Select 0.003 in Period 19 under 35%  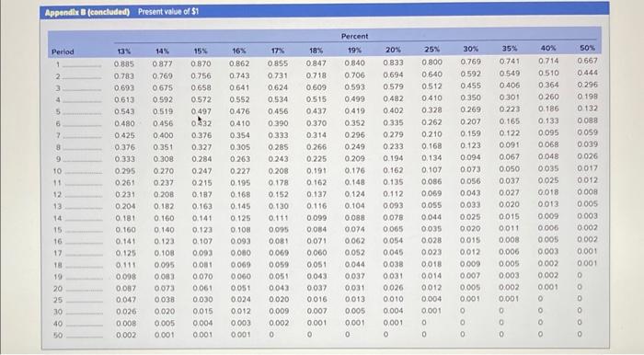click(x=510, y=275)
